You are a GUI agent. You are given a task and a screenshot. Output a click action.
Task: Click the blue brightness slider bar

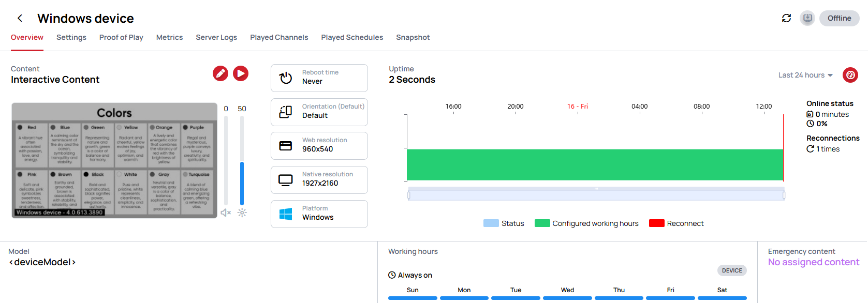pyautogui.click(x=242, y=184)
